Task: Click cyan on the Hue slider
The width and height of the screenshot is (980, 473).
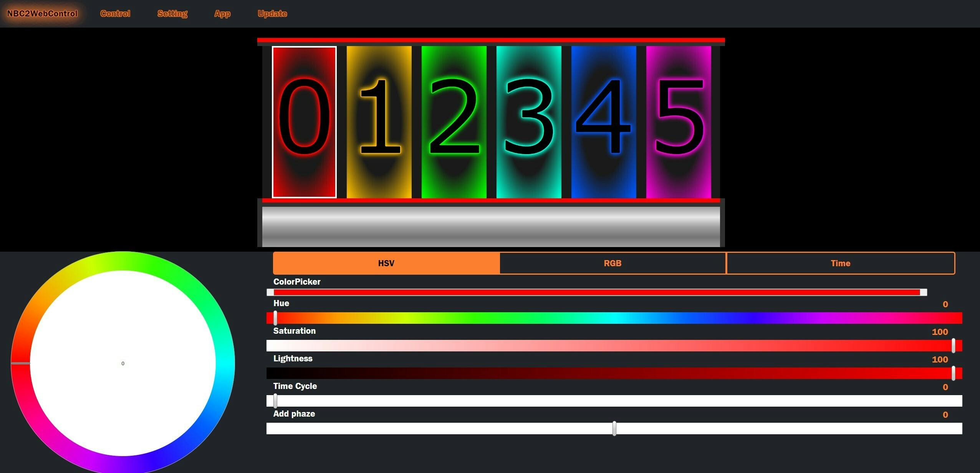Action: tap(614, 318)
